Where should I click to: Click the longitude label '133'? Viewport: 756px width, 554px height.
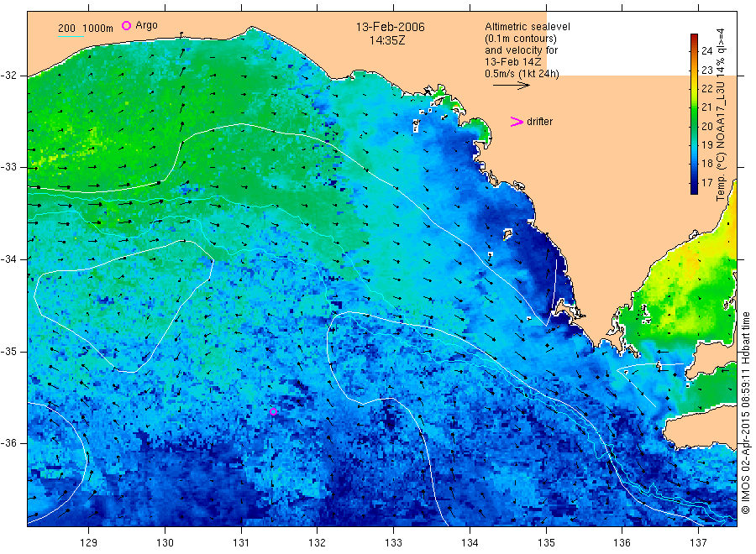point(393,543)
